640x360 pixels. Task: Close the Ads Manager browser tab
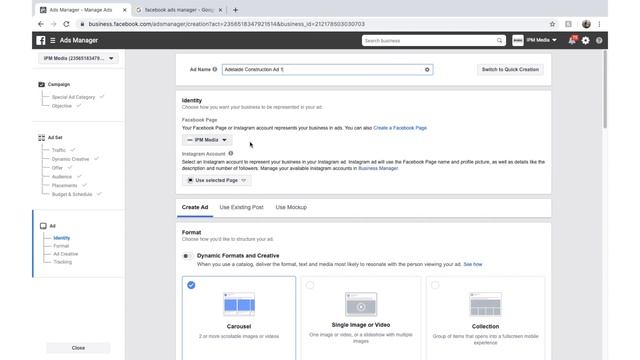(124, 10)
